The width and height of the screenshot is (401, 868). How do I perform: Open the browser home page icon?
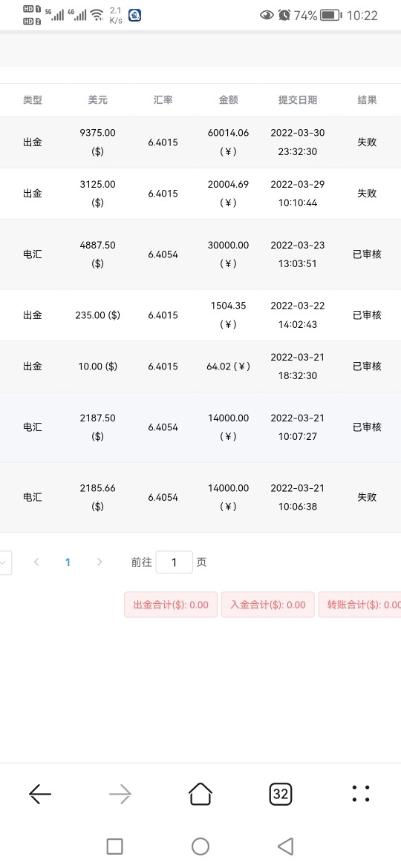pyautogui.click(x=200, y=794)
